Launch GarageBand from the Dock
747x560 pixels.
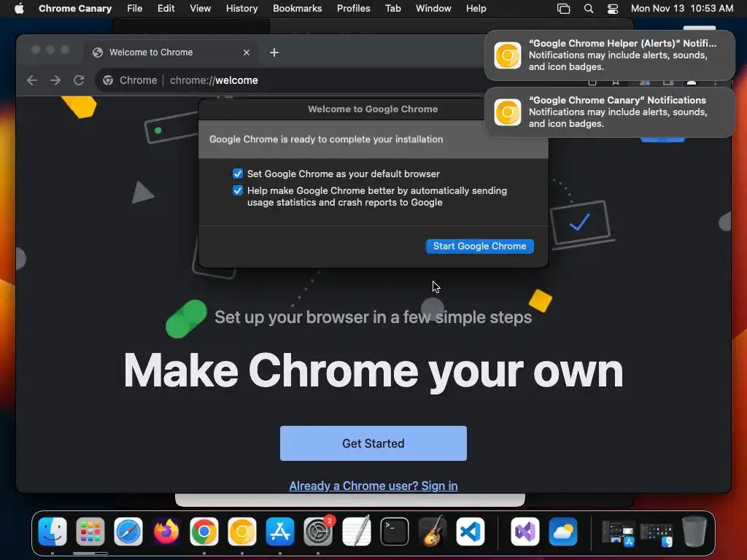point(432,532)
